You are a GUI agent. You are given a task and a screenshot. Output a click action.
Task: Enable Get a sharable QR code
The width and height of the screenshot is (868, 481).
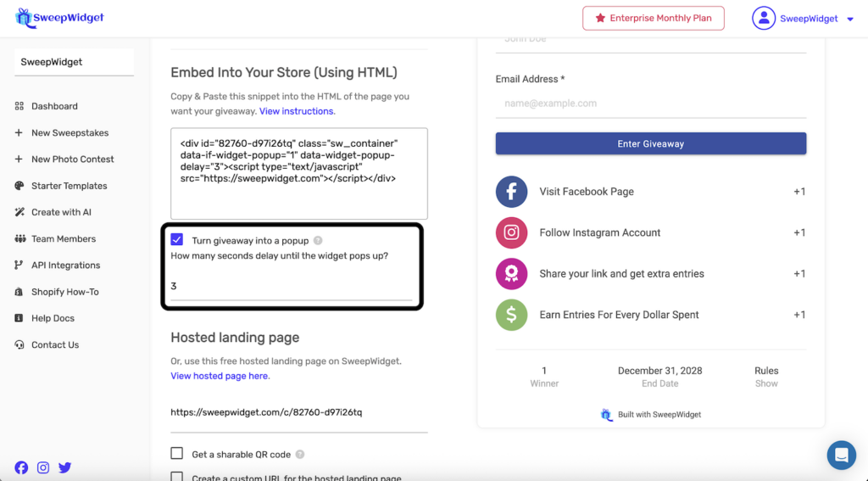tap(177, 454)
